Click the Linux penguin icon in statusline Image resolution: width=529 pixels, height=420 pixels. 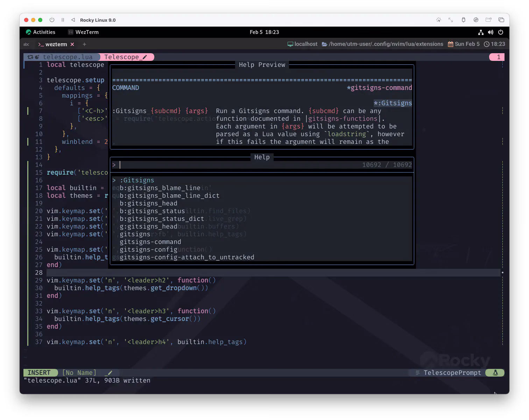point(495,373)
